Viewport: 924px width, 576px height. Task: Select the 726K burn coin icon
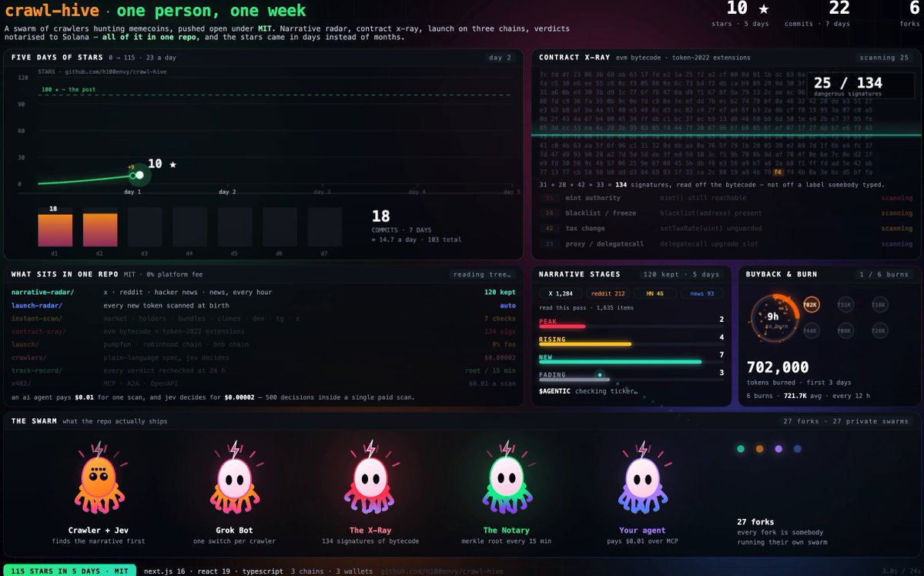(x=879, y=330)
